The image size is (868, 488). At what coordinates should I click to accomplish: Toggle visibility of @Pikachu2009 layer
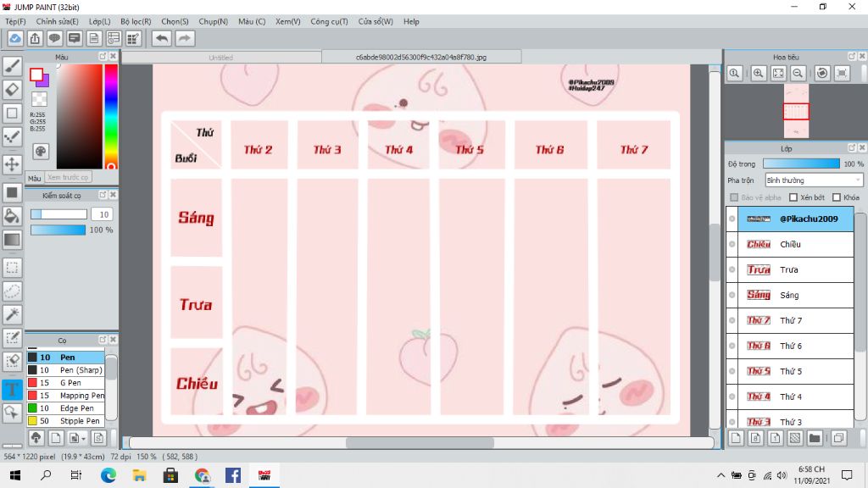[732, 219]
